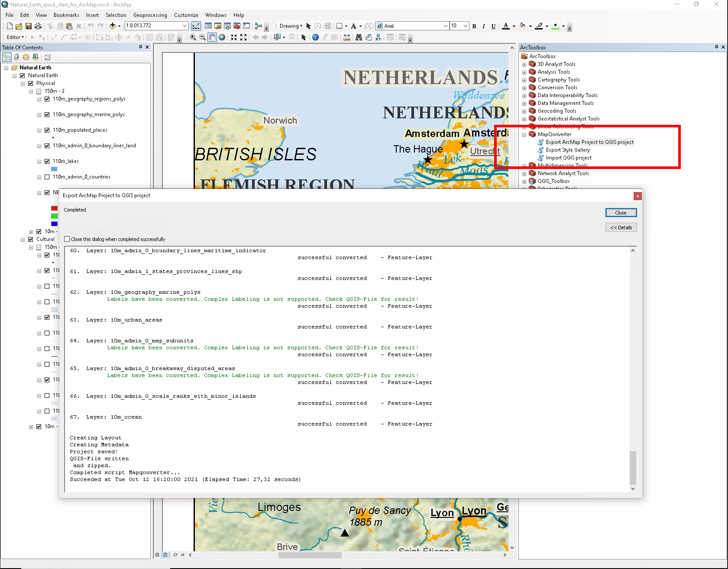Expand the Conversion Tools toolbox
728x569 pixels.
coord(524,88)
